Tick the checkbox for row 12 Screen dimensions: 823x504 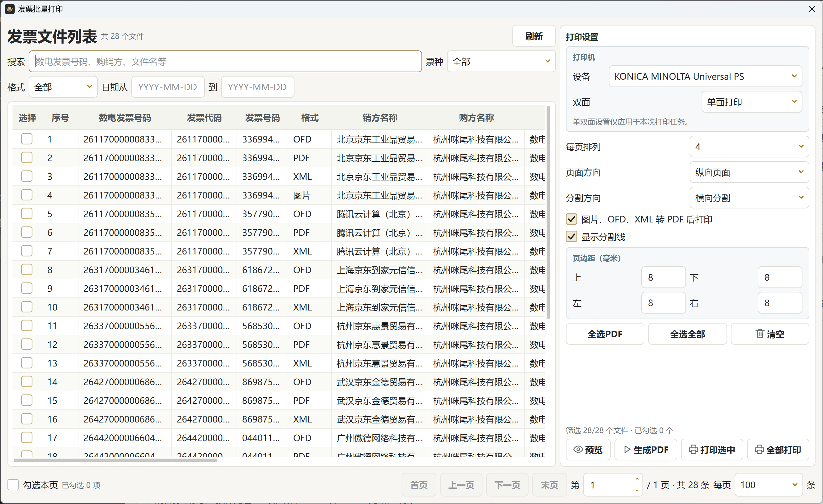point(27,344)
